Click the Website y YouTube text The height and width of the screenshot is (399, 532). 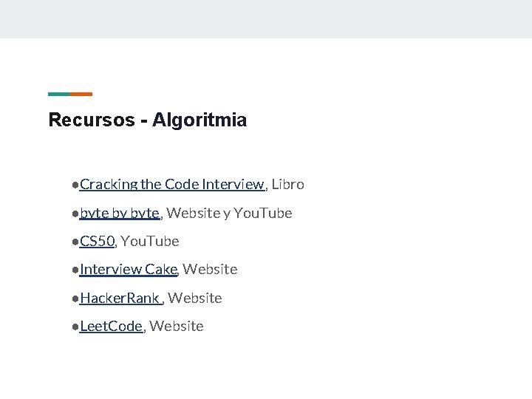tap(229, 213)
